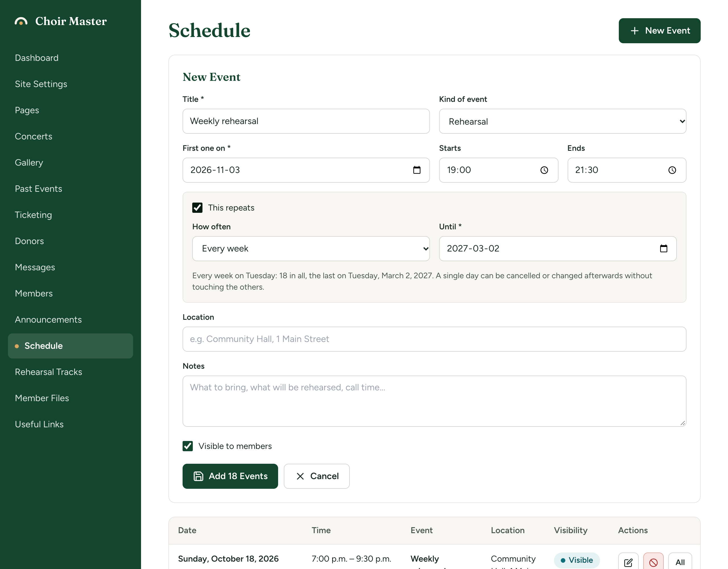Screen dimensions: 728x569
Task: Expand the How often dropdown
Action: [311, 249]
